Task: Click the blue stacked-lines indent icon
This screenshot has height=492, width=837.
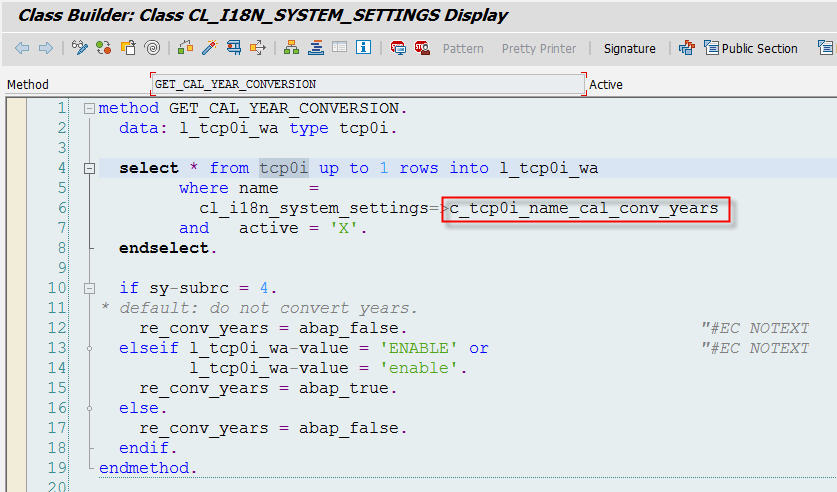Action: tap(315, 48)
